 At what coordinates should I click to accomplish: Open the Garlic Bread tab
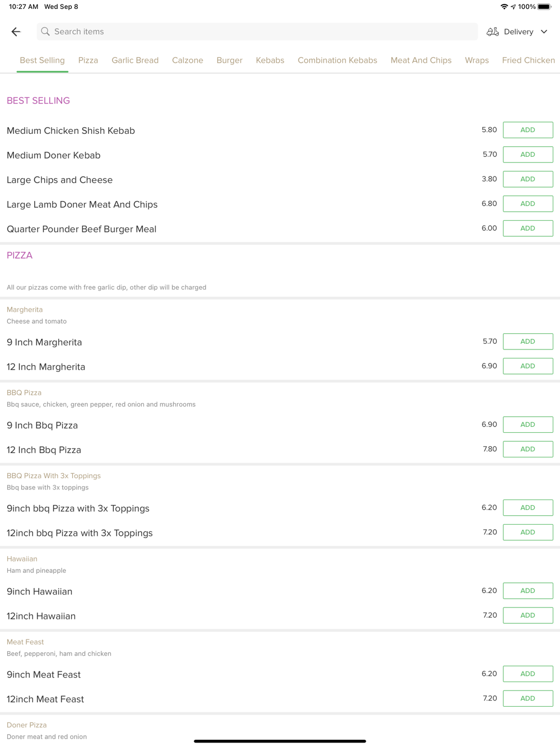tap(135, 60)
